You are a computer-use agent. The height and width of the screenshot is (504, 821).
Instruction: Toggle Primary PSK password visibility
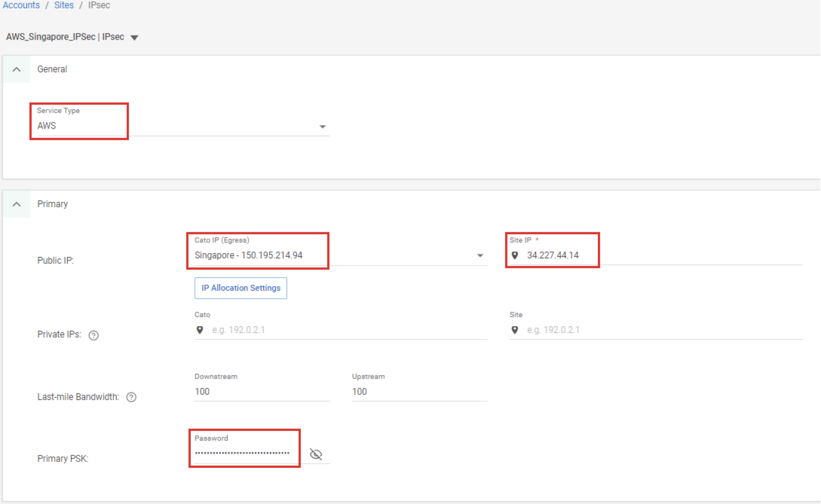coord(316,454)
